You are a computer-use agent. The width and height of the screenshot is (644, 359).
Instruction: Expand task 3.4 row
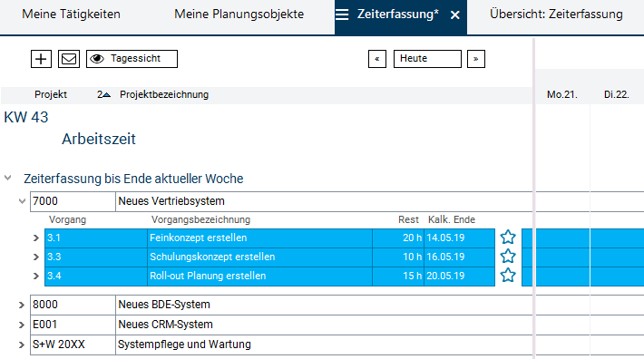click(x=36, y=277)
